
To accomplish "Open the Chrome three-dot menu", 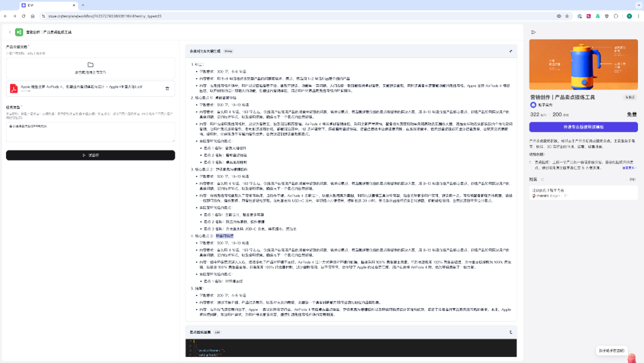I will point(638,16).
